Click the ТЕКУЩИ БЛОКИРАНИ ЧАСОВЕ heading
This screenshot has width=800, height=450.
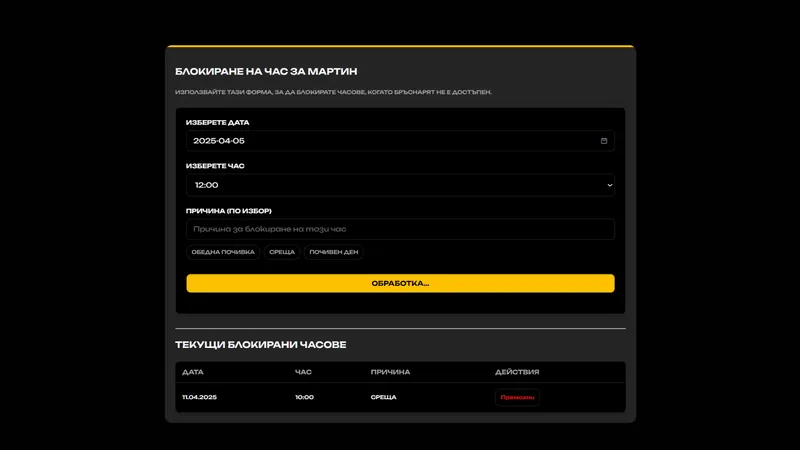pos(261,345)
